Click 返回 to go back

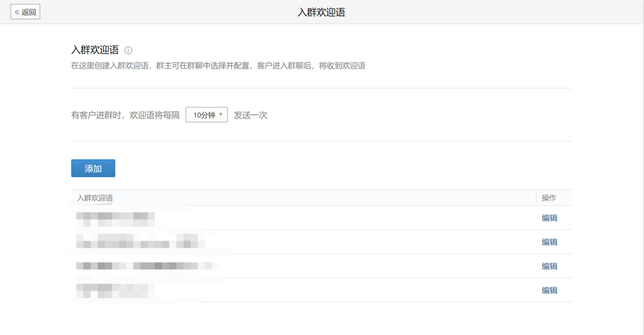click(x=25, y=11)
